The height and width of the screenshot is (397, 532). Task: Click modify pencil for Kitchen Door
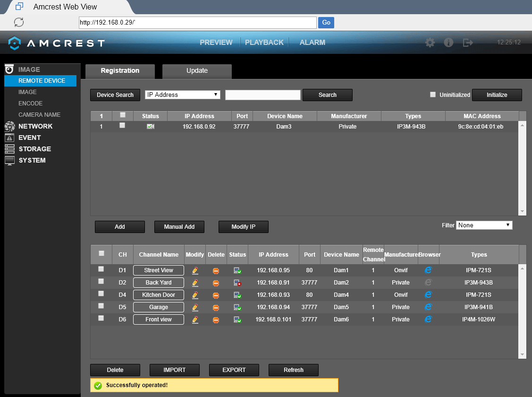[x=195, y=295]
